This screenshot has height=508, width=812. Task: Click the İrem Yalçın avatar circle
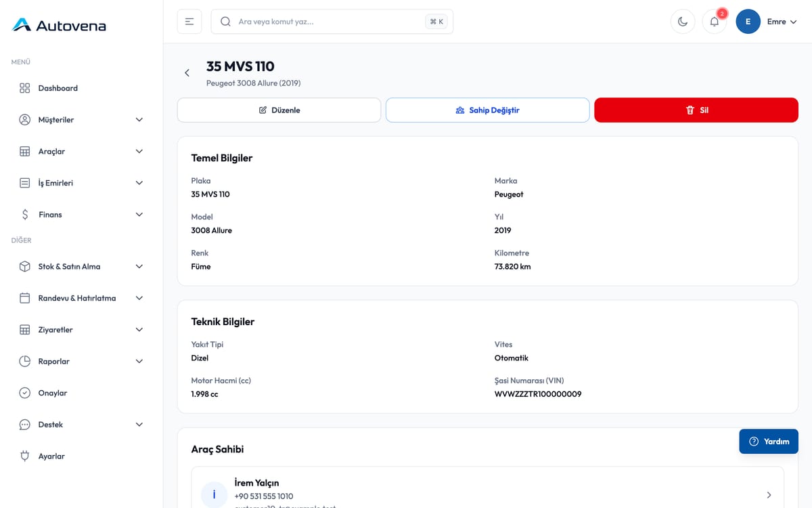(215, 494)
